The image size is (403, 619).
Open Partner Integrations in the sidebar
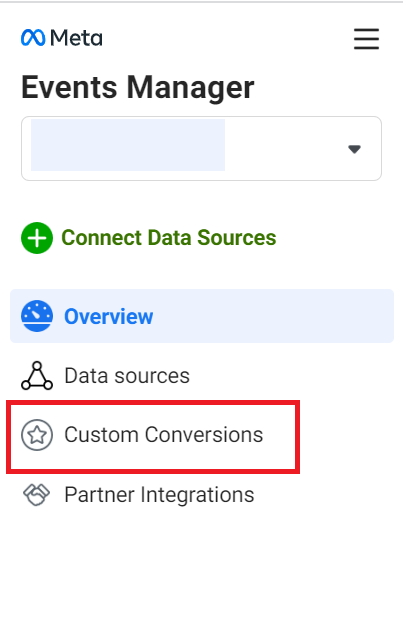202,494
